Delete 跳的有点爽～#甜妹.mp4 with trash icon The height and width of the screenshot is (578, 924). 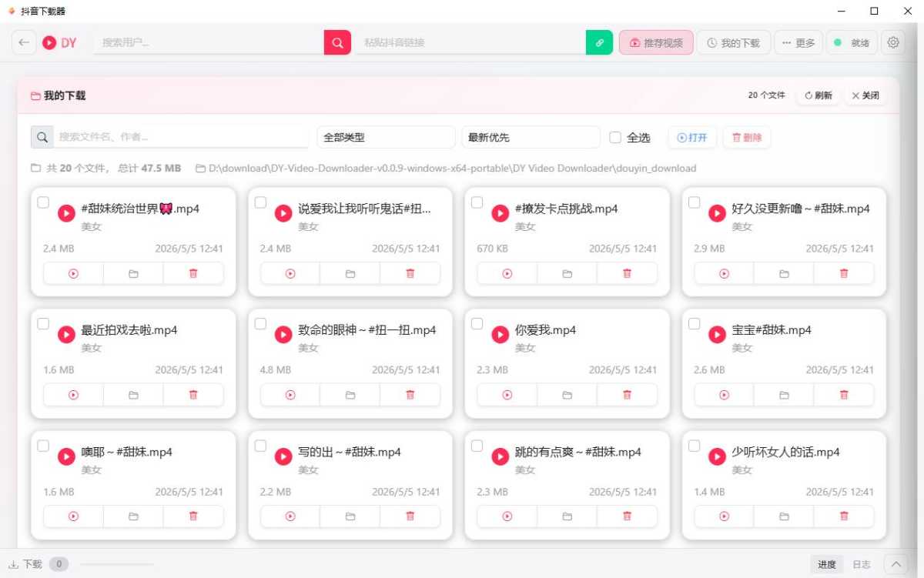click(x=628, y=516)
